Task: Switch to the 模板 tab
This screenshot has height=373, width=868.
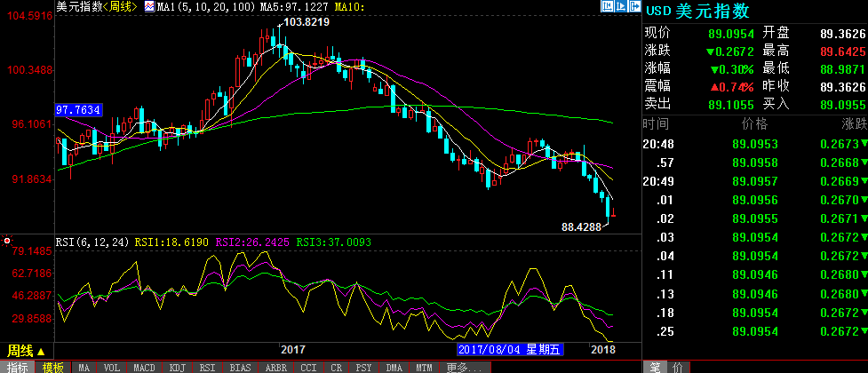Action: pos(53,367)
